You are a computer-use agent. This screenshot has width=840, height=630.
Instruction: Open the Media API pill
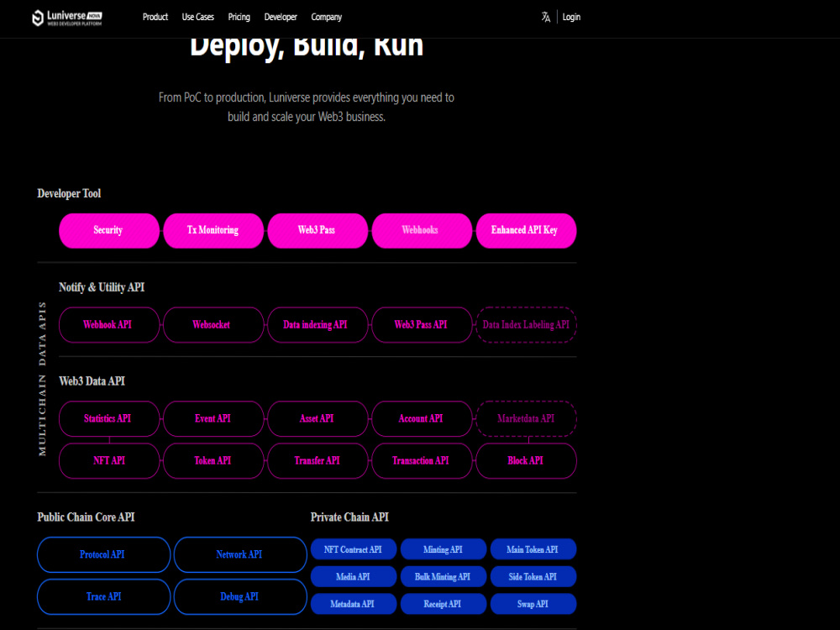coord(354,577)
